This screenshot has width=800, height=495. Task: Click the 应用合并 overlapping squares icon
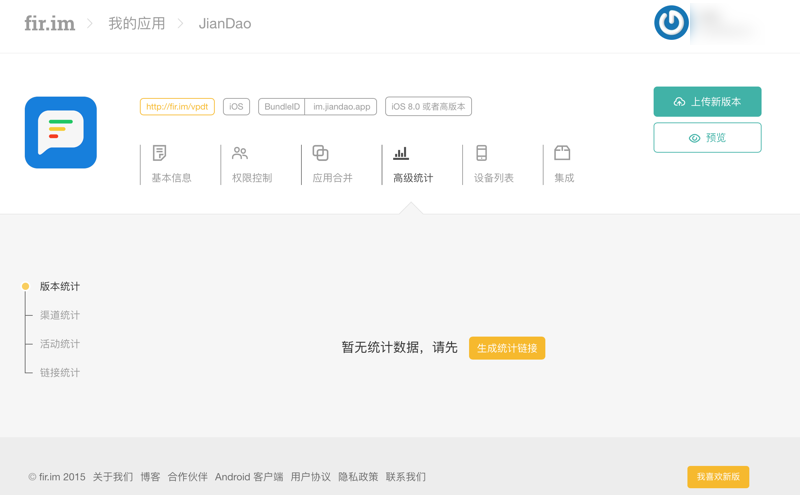click(320, 153)
